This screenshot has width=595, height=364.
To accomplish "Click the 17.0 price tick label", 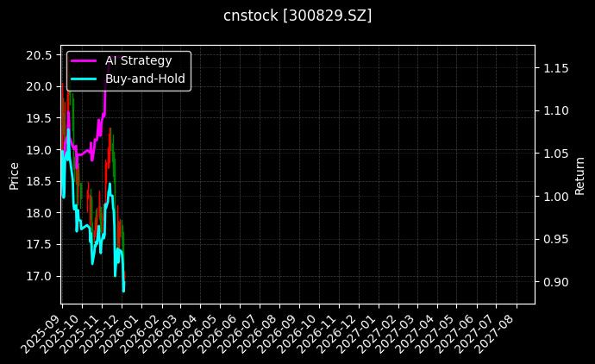I will coord(39,276).
